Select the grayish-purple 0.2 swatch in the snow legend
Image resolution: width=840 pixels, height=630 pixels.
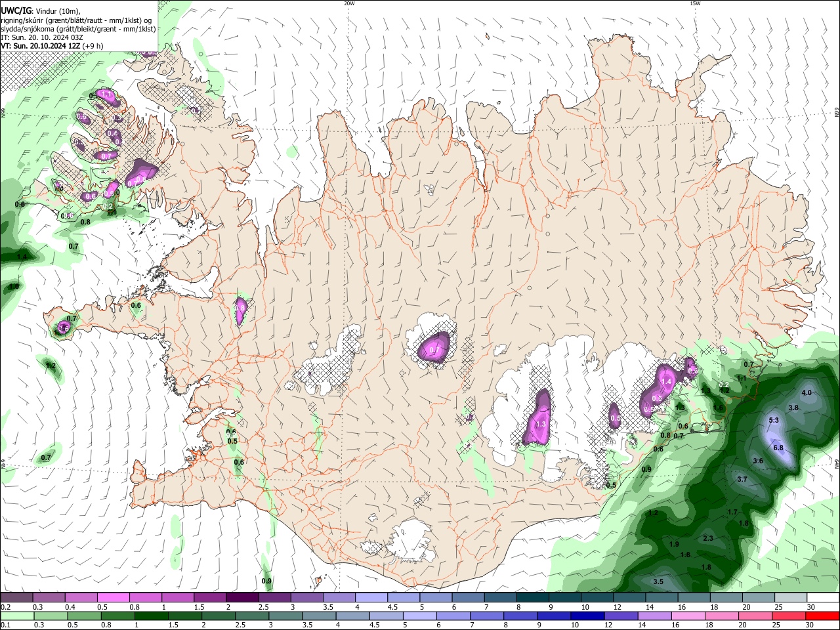pos(16,598)
